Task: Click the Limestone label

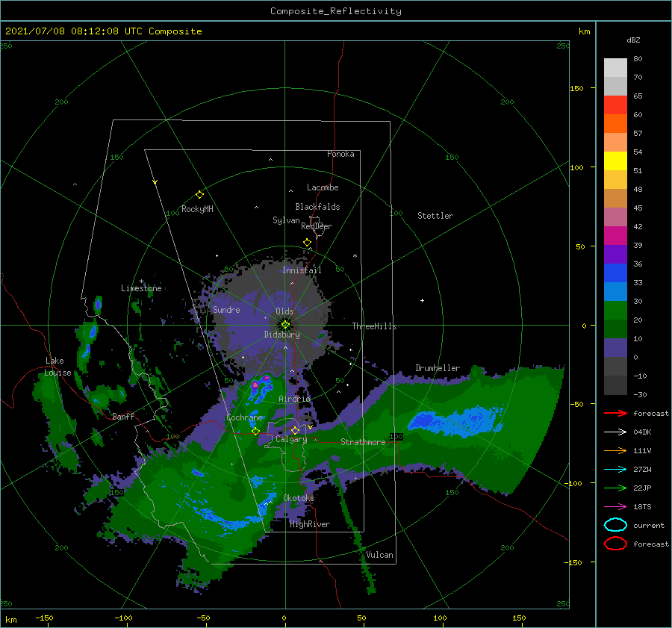Action: (x=141, y=288)
